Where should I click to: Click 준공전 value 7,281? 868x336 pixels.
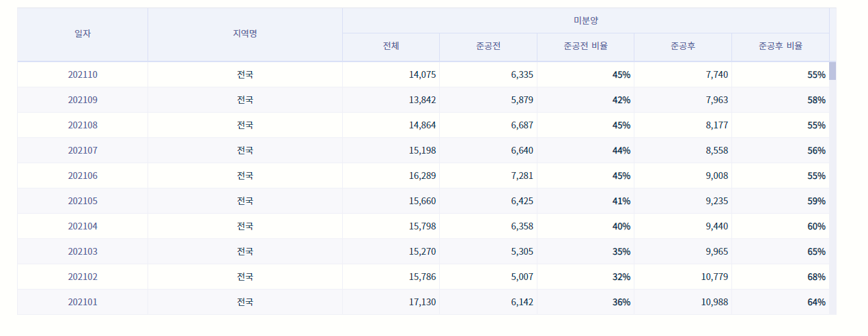(522, 176)
